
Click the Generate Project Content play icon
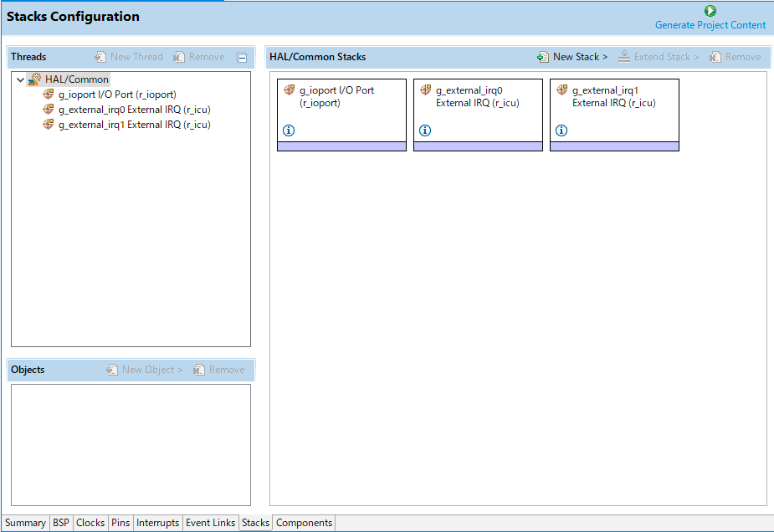[710, 11]
